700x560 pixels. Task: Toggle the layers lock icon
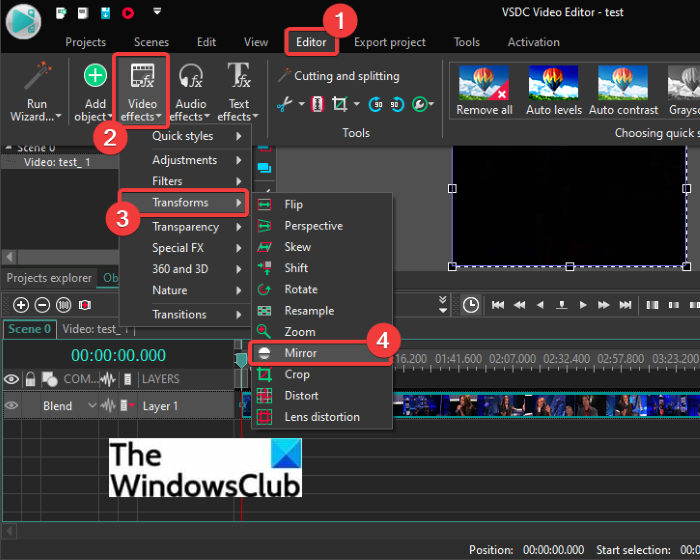tap(30, 379)
